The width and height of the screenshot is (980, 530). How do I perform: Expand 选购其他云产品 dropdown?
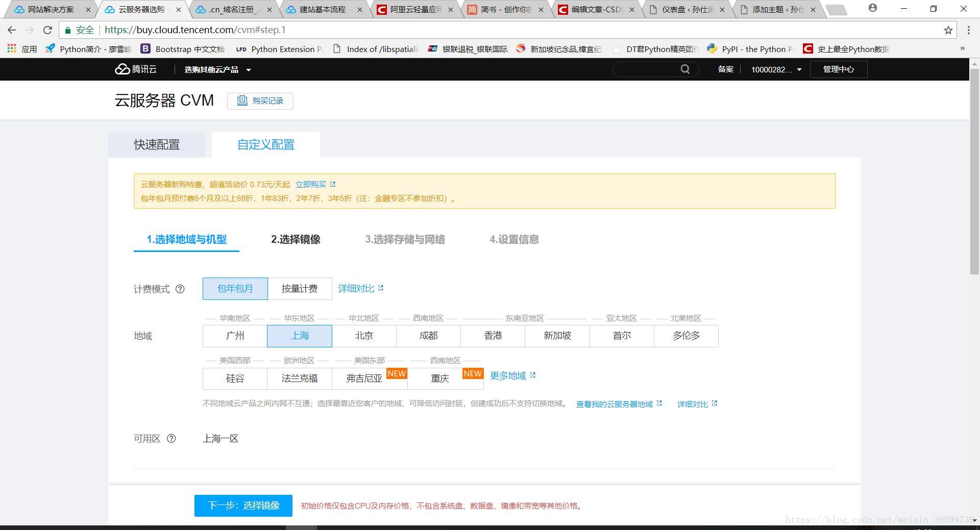217,69
